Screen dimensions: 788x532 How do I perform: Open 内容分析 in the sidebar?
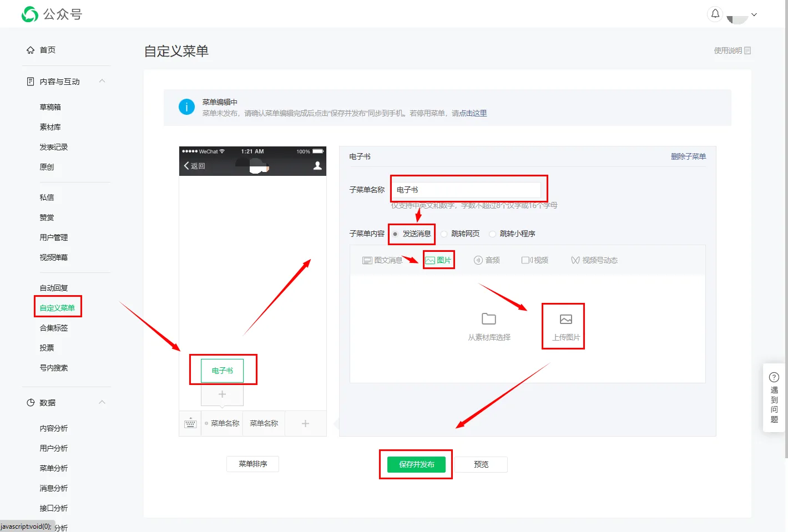tap(54, 428)
